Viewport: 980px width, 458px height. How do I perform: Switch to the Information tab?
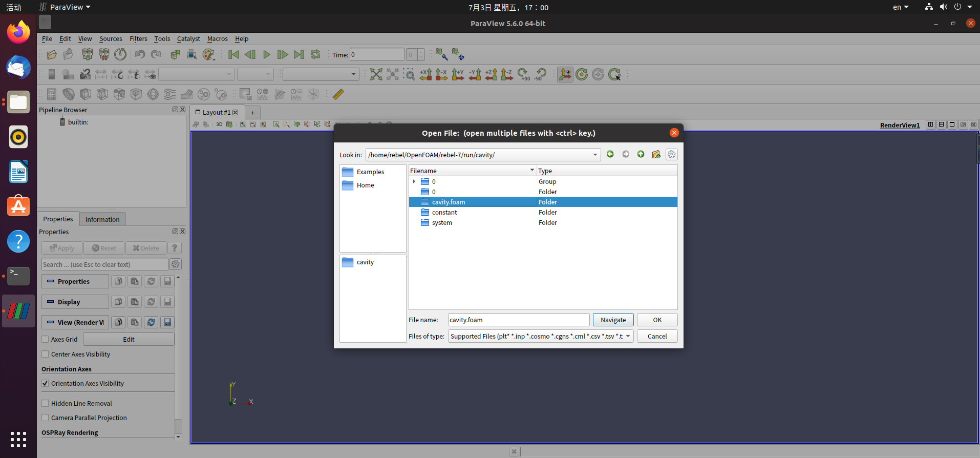click(x=102, y=219)
